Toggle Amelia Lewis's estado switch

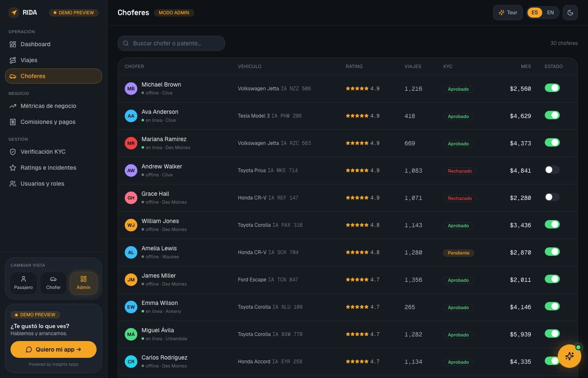click(552, 252)
